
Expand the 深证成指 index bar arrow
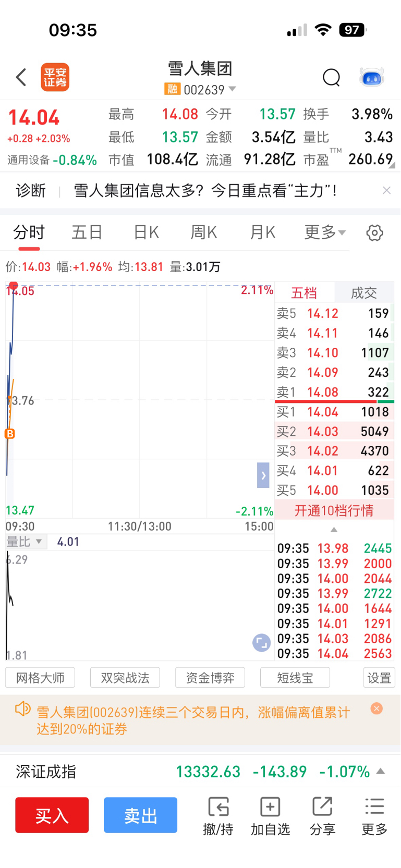pos(381,772)
